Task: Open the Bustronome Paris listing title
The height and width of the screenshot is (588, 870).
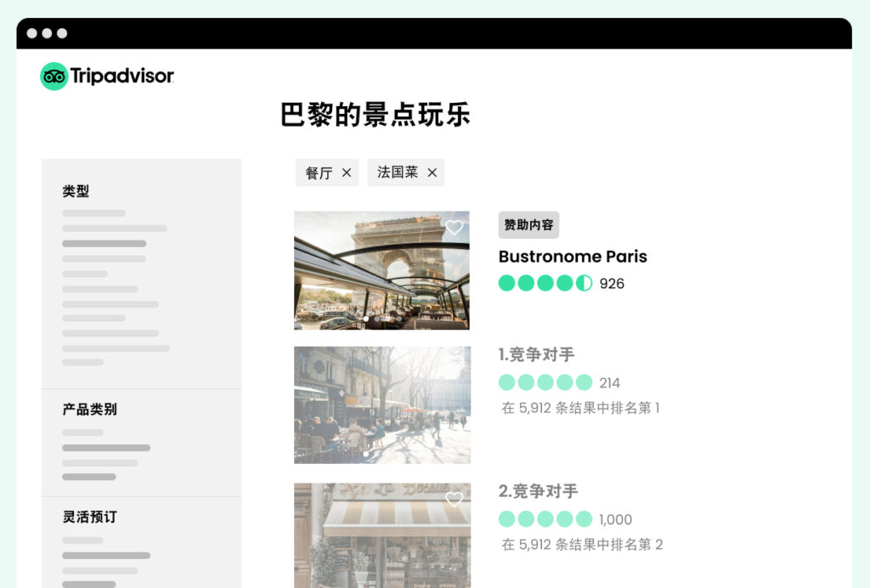Action: coord(573,257)
